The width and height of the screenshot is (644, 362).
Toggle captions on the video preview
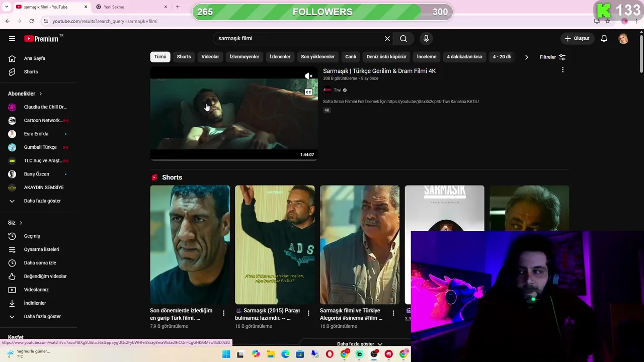(308, 92)
